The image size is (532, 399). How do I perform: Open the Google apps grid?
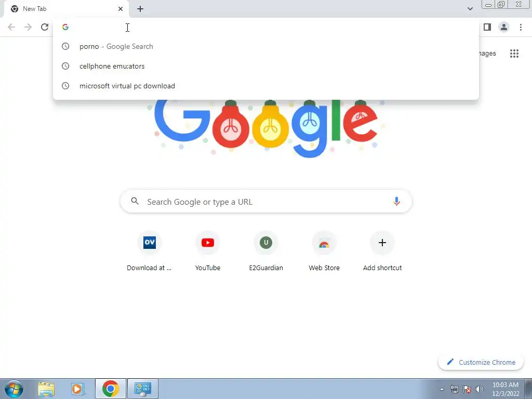coord(514,54)
